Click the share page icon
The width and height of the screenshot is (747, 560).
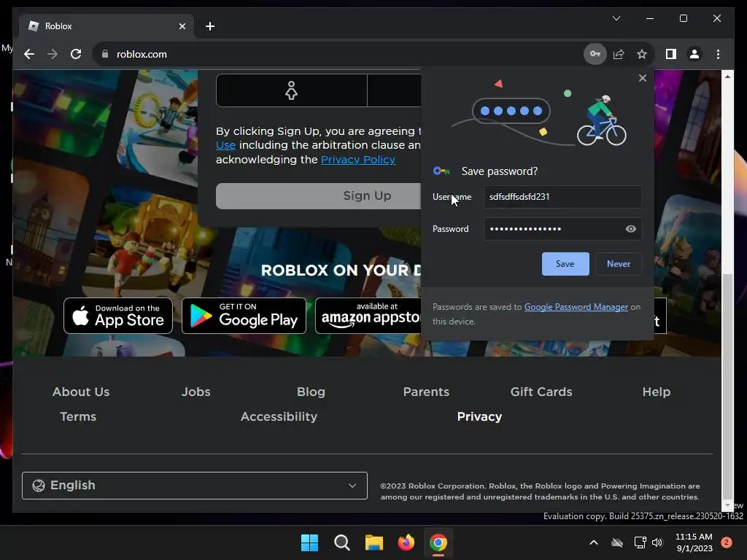pos(619,54)
